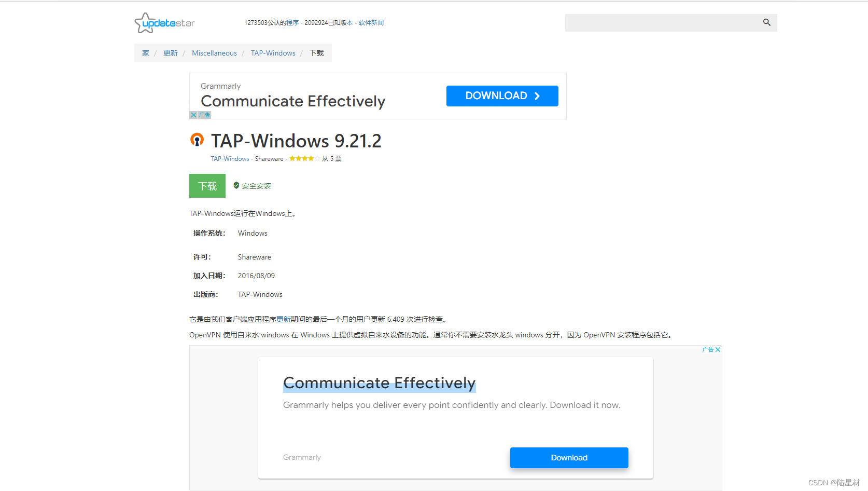Open TAP-Windows breadcrumb link
This screenshot has height=491, width=868.
coord(273,53)
